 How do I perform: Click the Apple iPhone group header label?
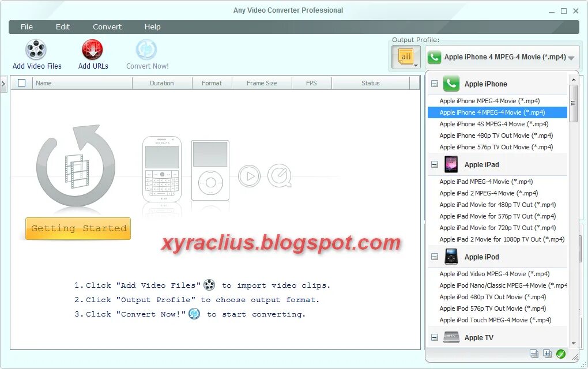click(x=485, y=84)
